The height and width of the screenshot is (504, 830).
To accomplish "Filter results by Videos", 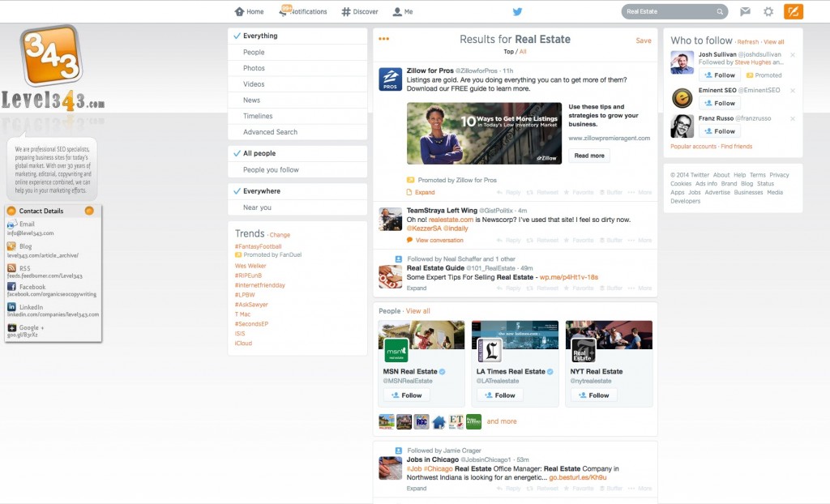I will [x=297, y=84].
